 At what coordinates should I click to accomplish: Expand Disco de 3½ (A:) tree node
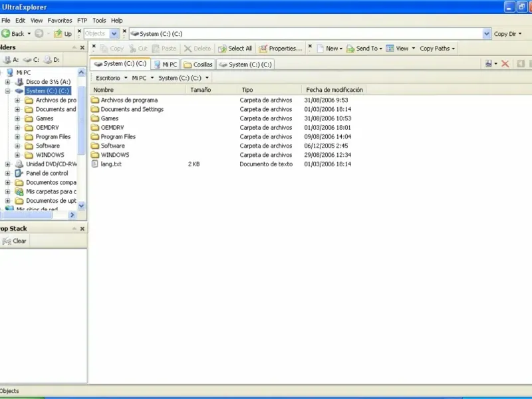(x=7, y=82)
